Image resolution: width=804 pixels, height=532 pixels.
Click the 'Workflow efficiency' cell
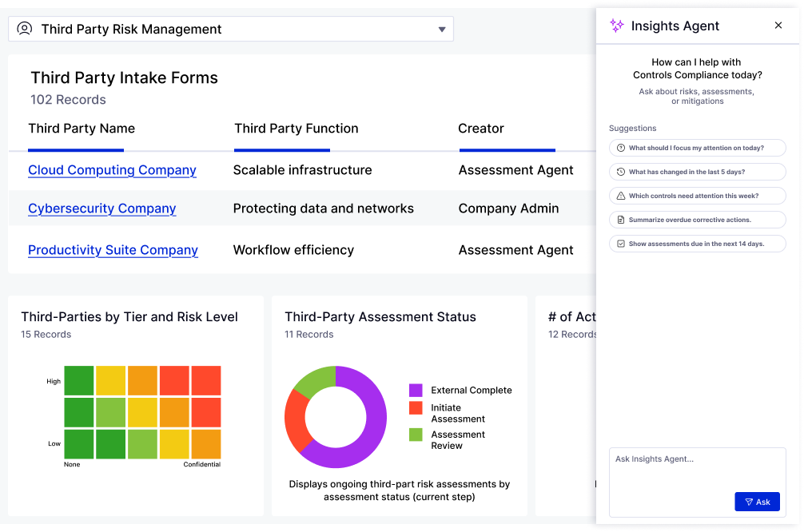point(293,250)
